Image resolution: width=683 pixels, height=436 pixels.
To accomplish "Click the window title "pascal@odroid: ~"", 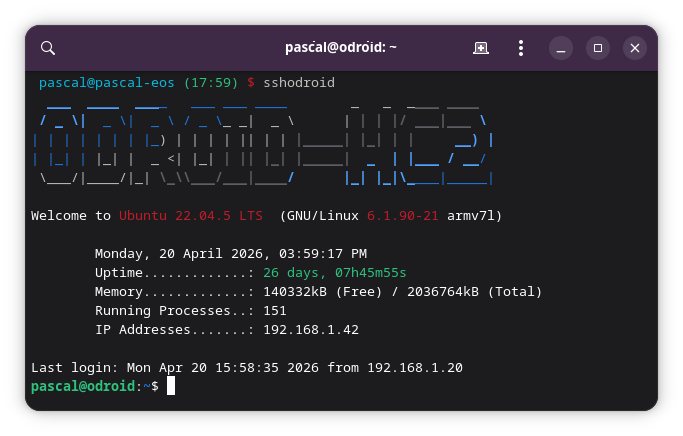I will coord(341,47).
